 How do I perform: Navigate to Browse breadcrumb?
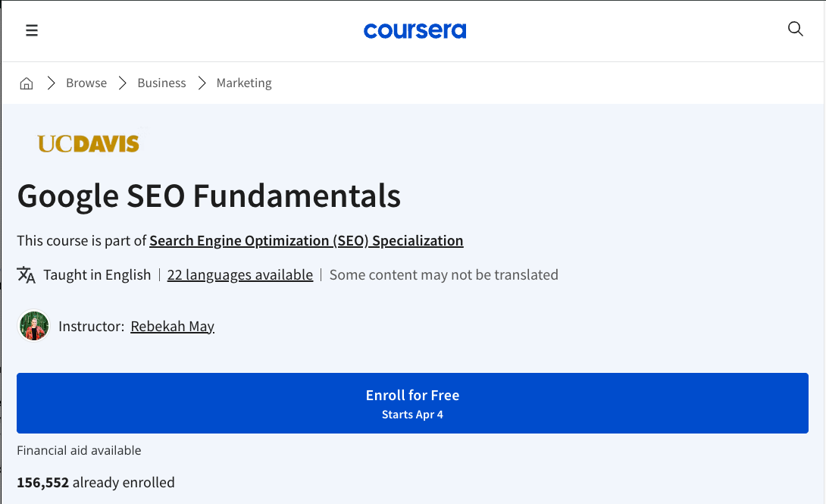point(86,83)
